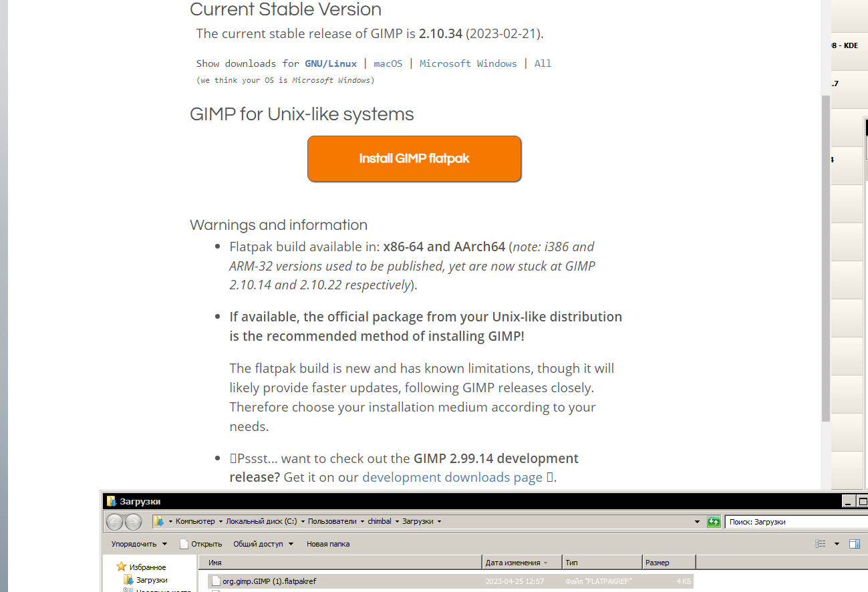
Task: Show downloads for GNU/Linux
Action: tap(331, 63)
